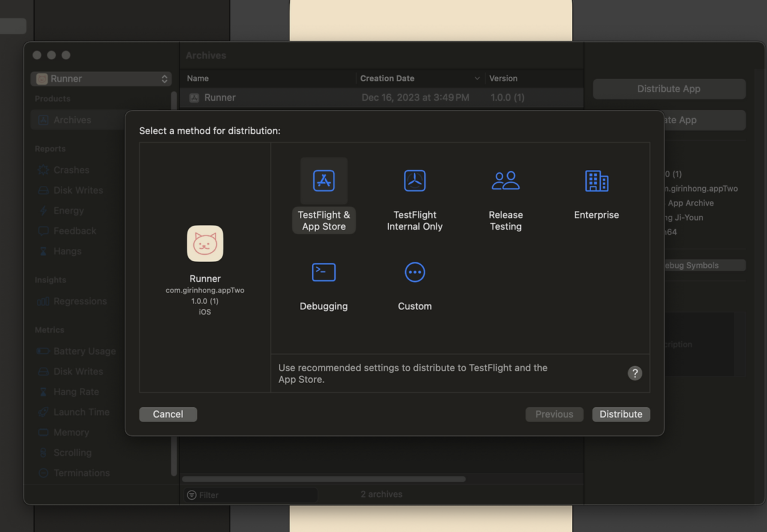Click the Creation Date column header
Viewport: 767px width, 532px height.
[387, 78]
